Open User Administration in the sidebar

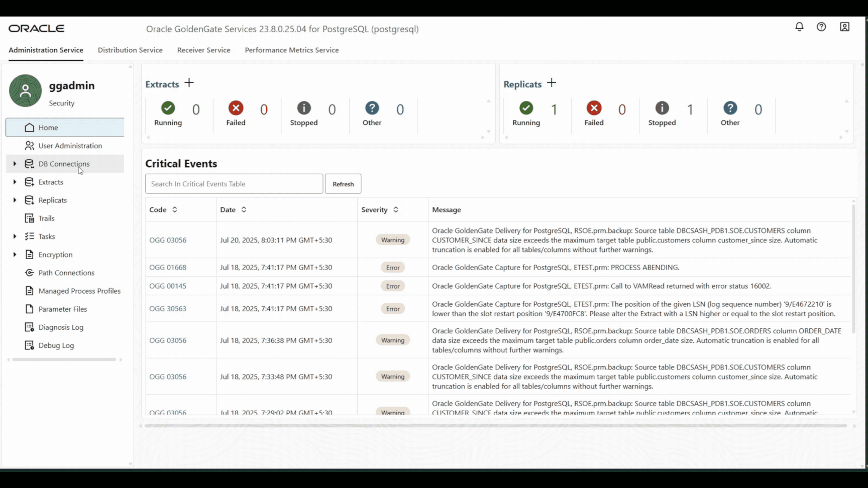point(65,146)
